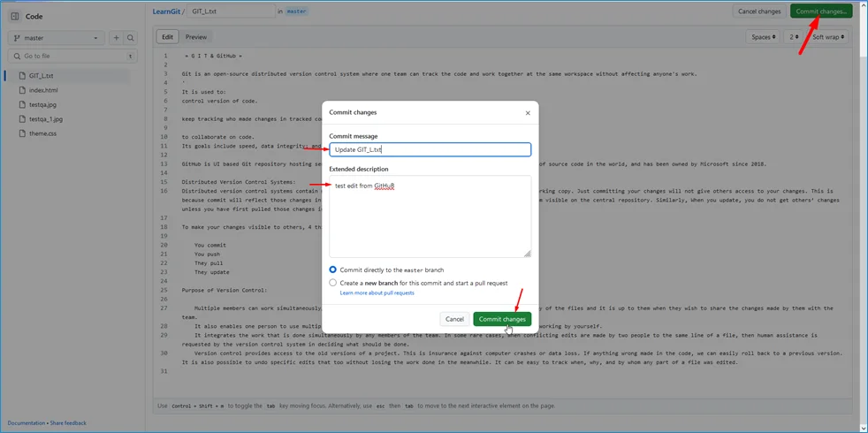868x433 pixels.
Task: Click the Cancel changes button at top
Action: pyautogui.click(x=759, y=11)
